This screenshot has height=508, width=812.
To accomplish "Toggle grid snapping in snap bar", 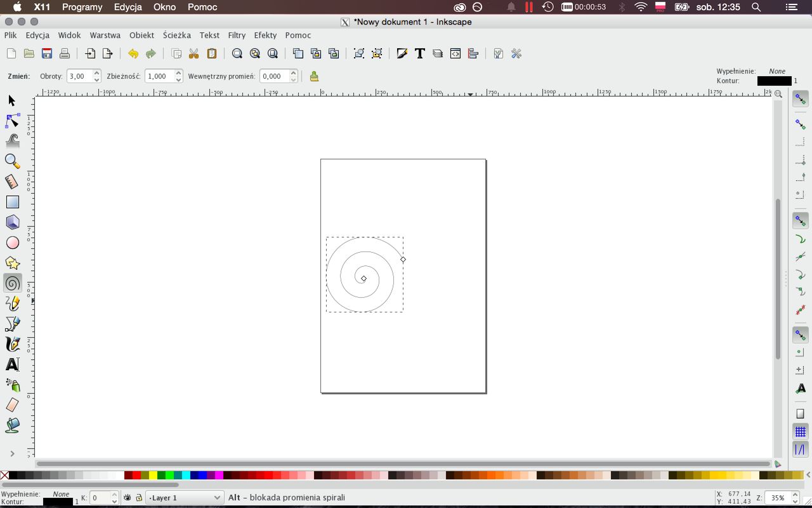I will pyautogui.click(x=800, y=432).
